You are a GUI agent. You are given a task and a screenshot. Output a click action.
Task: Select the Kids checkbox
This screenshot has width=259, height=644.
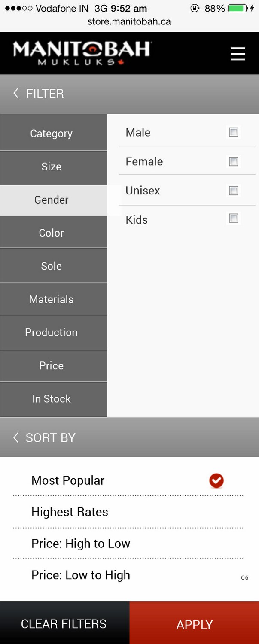tap(234, 219)
